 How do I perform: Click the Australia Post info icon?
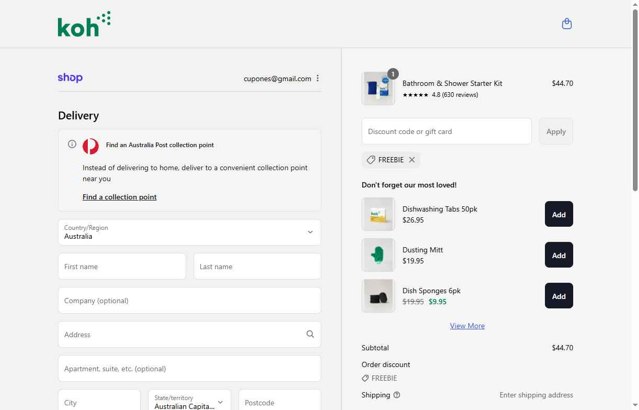(72, 144)
